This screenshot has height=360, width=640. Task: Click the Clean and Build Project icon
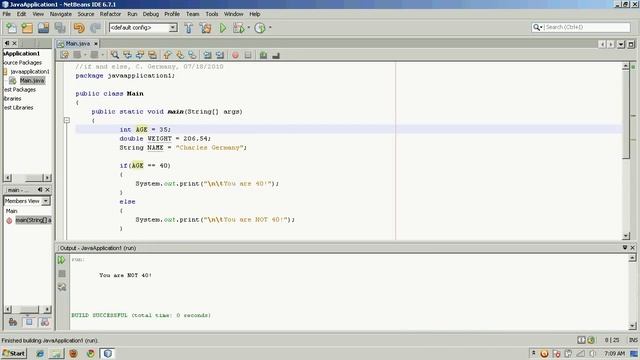pos(205,28)
